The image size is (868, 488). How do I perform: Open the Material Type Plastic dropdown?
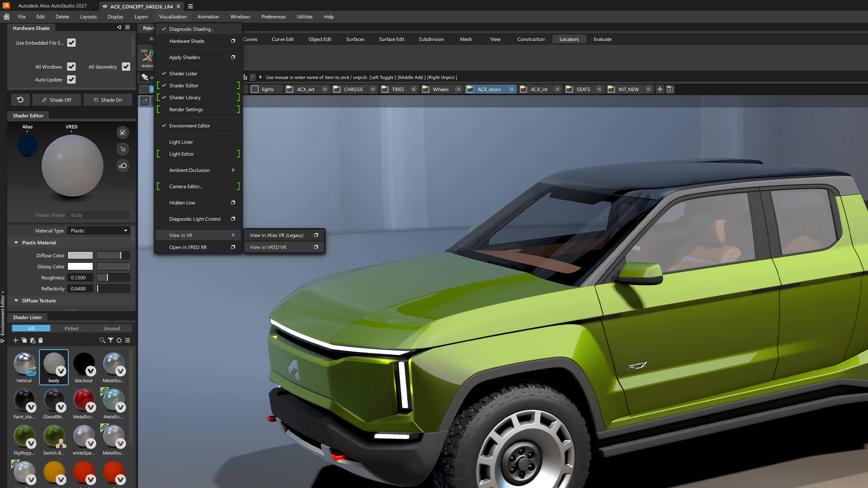[x=99, y=231]
